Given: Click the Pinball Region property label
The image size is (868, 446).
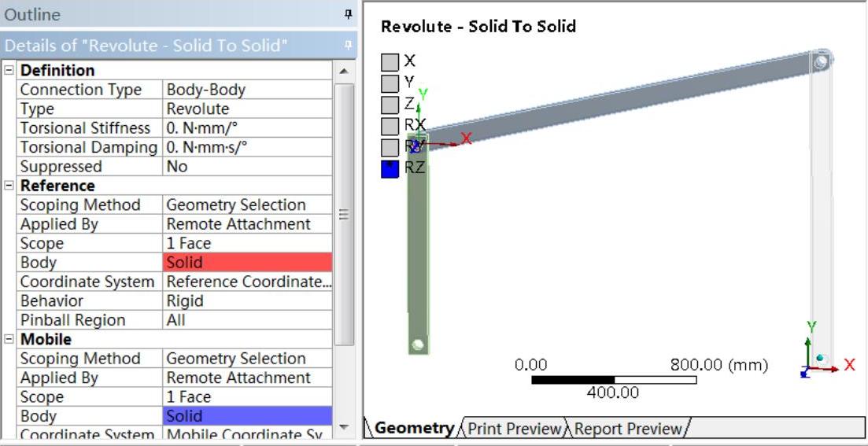Looking at the screenshot, I should point(73,320).
